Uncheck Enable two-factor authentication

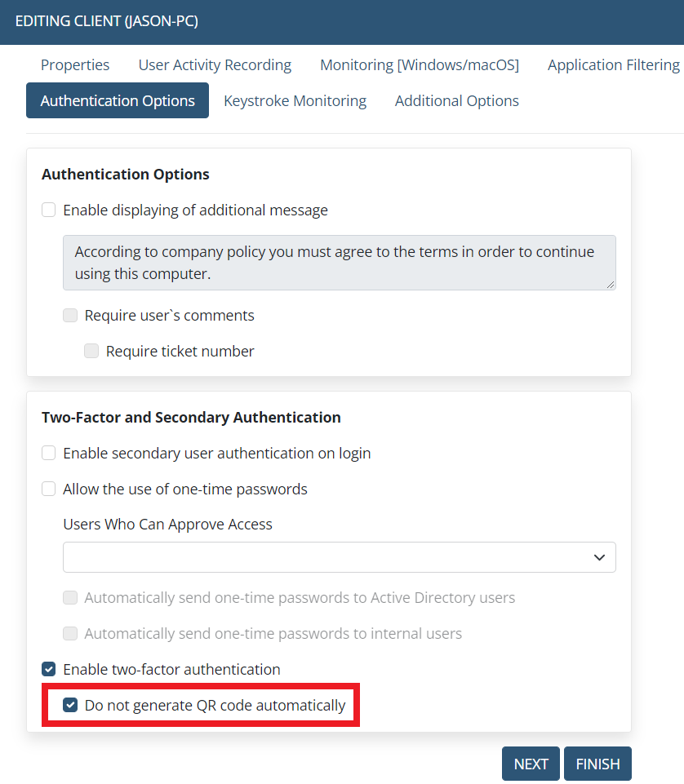click(49, 670)
